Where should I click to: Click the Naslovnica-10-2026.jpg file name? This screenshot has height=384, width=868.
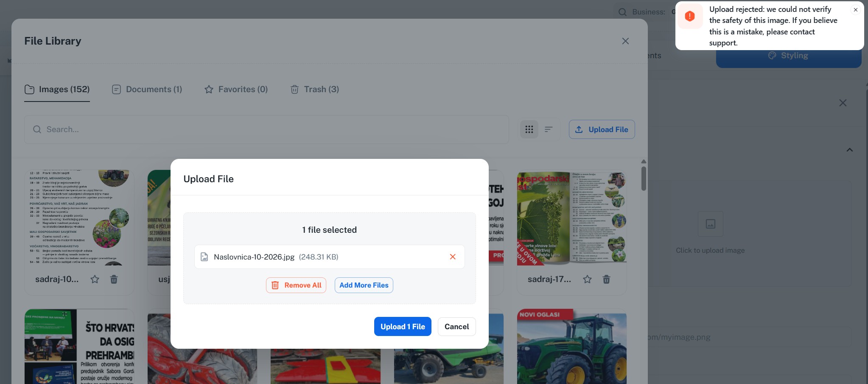click(254, 257)
